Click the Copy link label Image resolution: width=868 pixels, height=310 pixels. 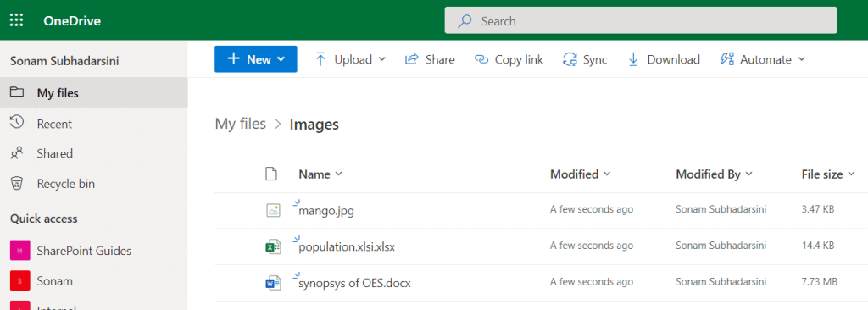pos(519,59)
